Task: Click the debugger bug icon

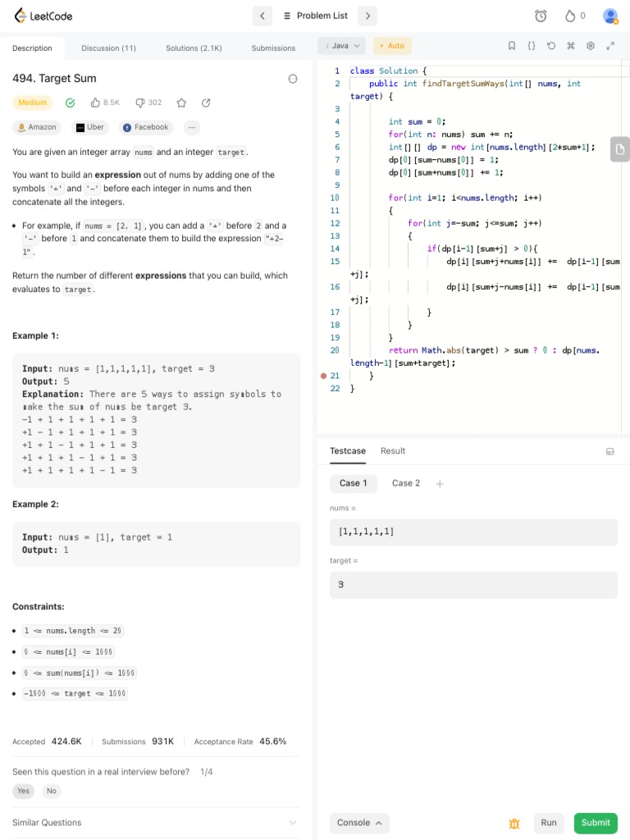Action: [514, 824]
